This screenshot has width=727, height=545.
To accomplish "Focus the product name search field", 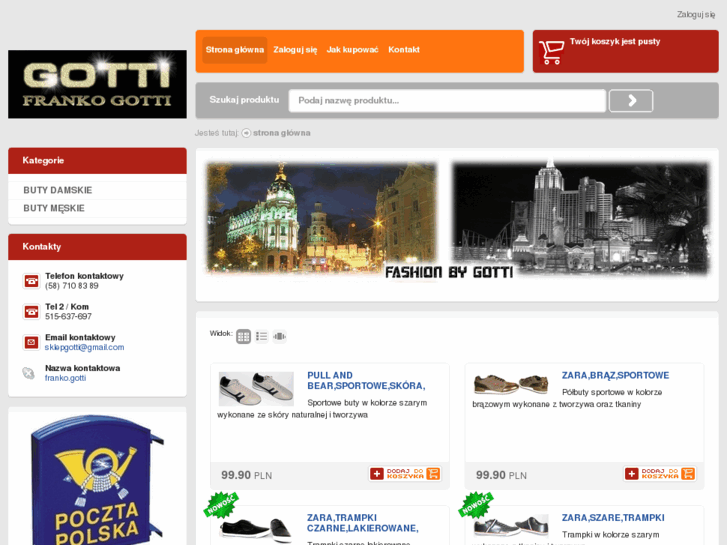I will 447,101.
